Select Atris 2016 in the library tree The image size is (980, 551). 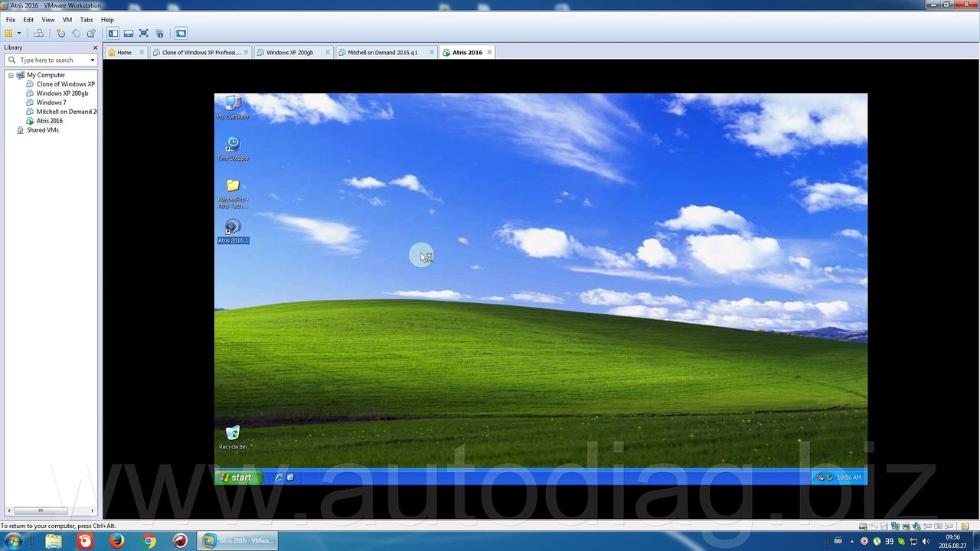tap(50, 121)
